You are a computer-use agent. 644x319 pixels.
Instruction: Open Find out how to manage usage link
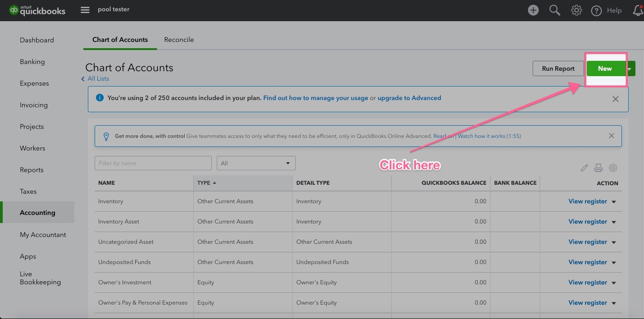click(x=315, y=98)
